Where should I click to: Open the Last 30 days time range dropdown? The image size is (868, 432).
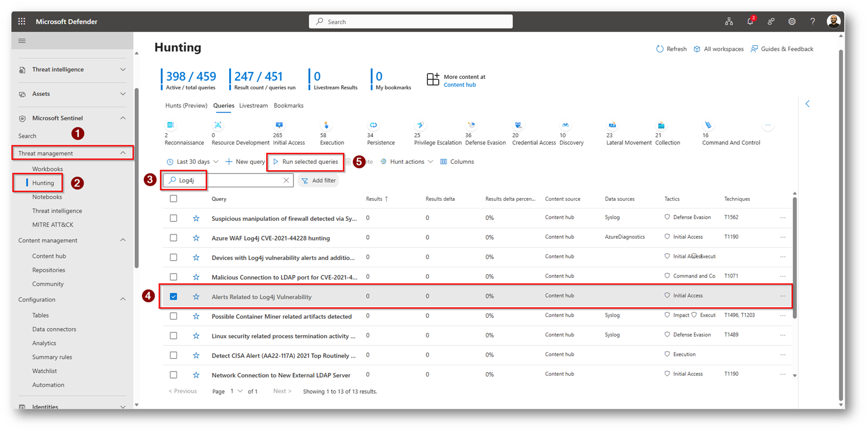tap(193, 162)
